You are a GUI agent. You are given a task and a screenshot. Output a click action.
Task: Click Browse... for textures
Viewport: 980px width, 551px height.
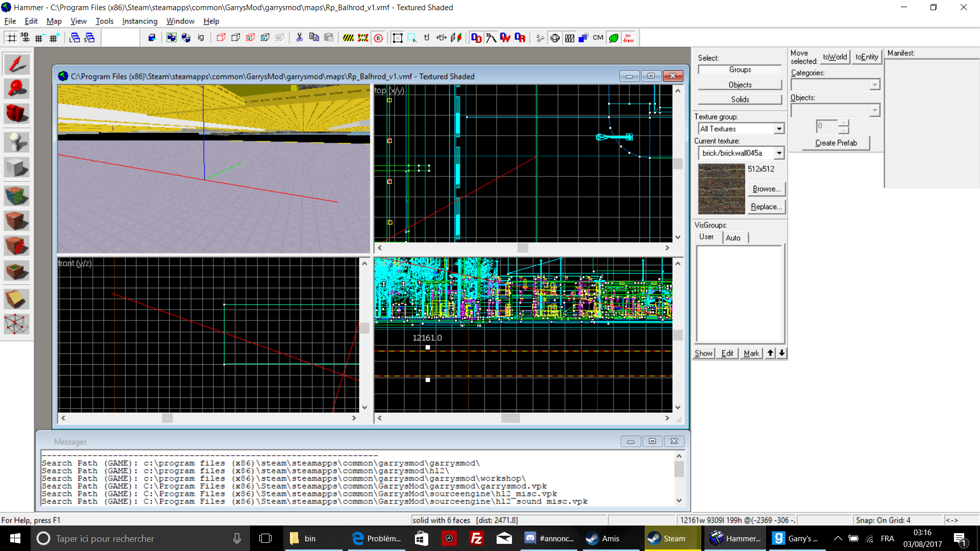click(x=766, y=189)
